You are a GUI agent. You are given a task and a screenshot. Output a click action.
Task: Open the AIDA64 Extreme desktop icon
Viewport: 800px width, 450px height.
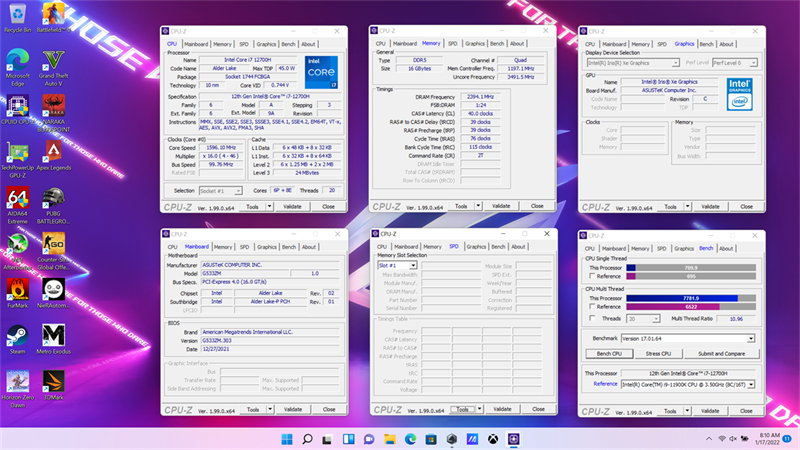click(x=17, y=199)
